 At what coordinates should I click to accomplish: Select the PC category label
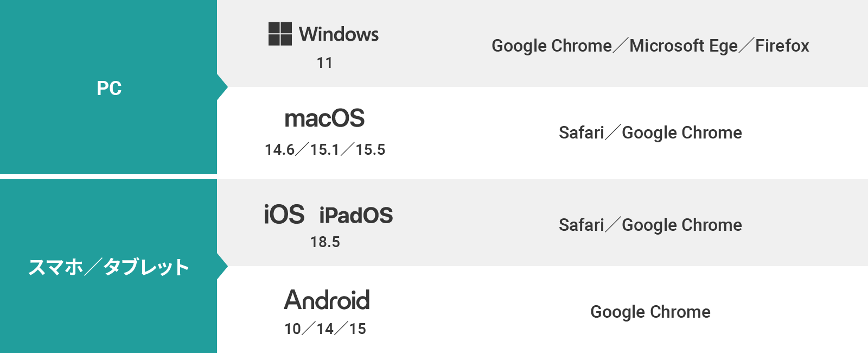pyautogui.click(x=109, y=88)
